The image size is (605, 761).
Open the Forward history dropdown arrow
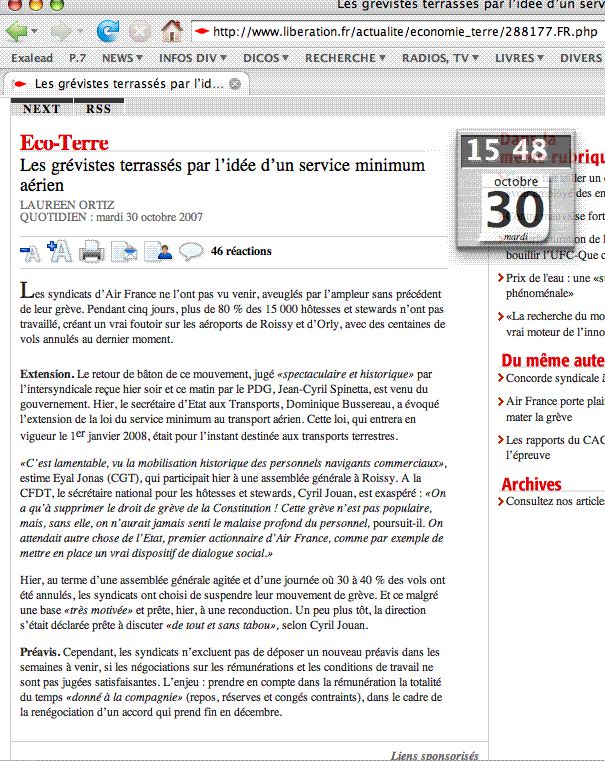(80, 32)
